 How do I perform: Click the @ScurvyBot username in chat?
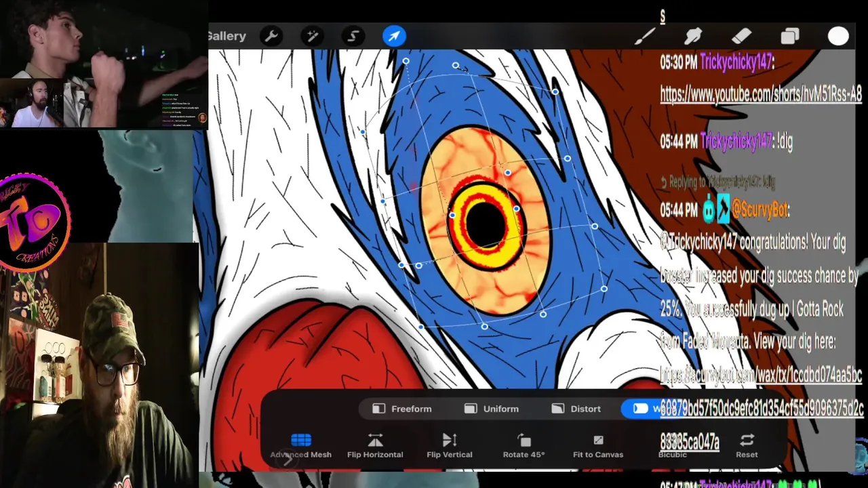click(760, 210)
